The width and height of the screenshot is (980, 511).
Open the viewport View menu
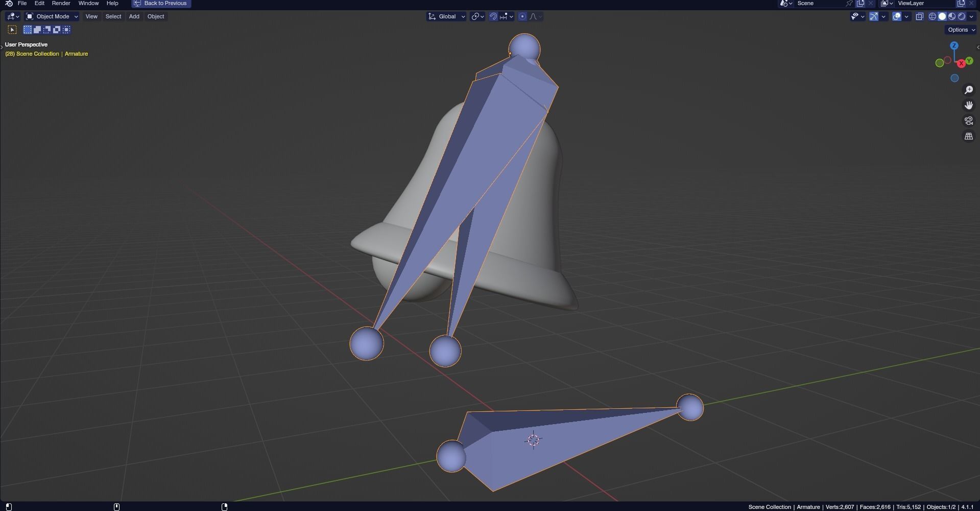click(x=91, y=16)
